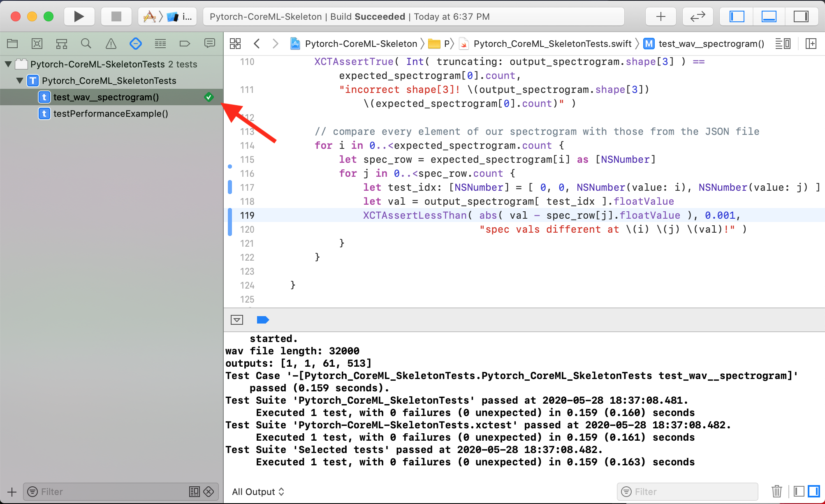Click plus button at navigator bottom

[x=12, y=492]
